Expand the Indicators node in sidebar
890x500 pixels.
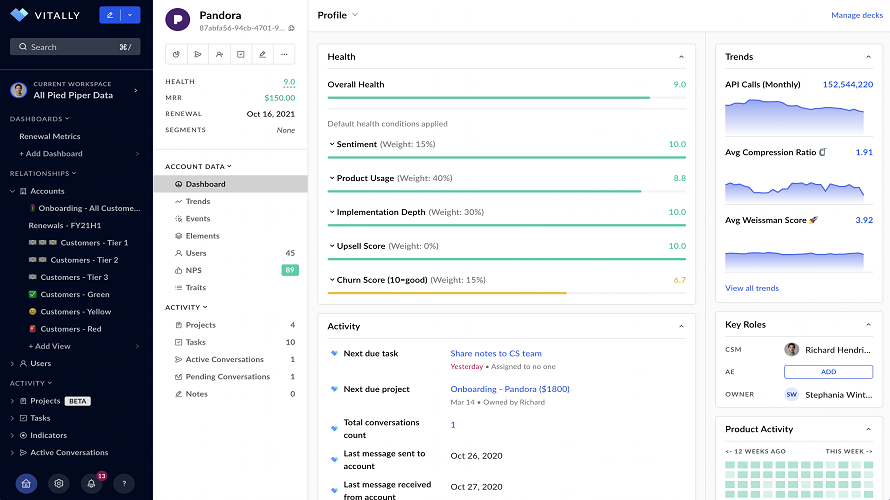[12, 435]
